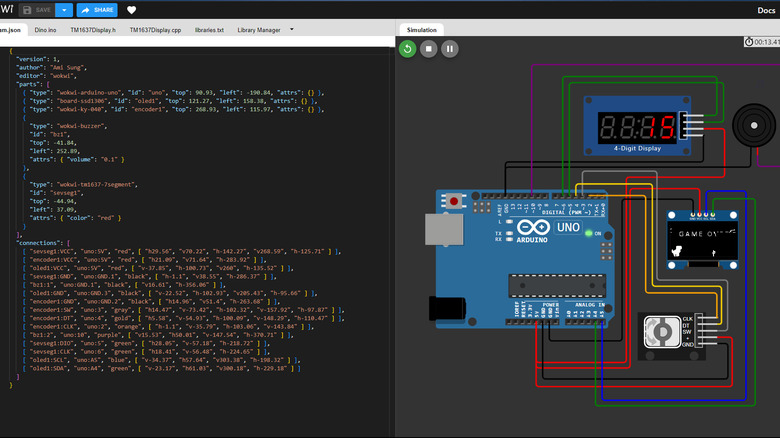This screenshot has height=438, width=780.
Task: Expand the file tabs dropdown arrow
Action: click(x=292, y=29)
